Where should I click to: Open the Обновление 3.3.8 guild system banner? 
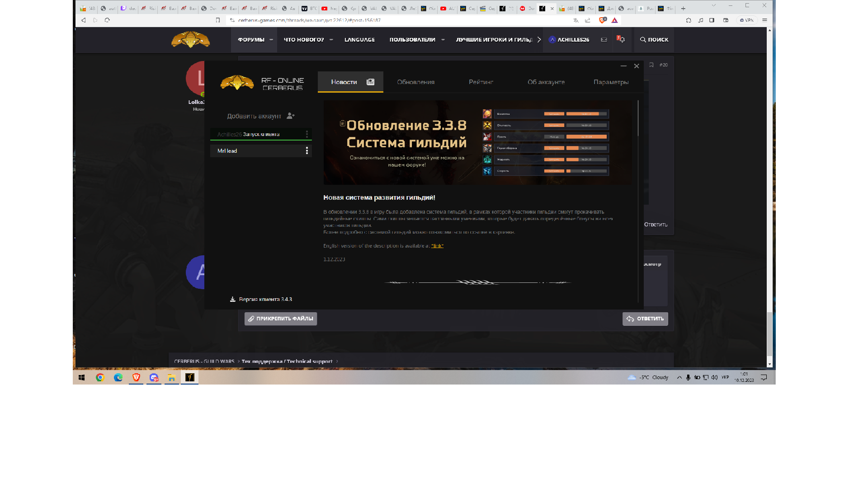coord(478,142)
